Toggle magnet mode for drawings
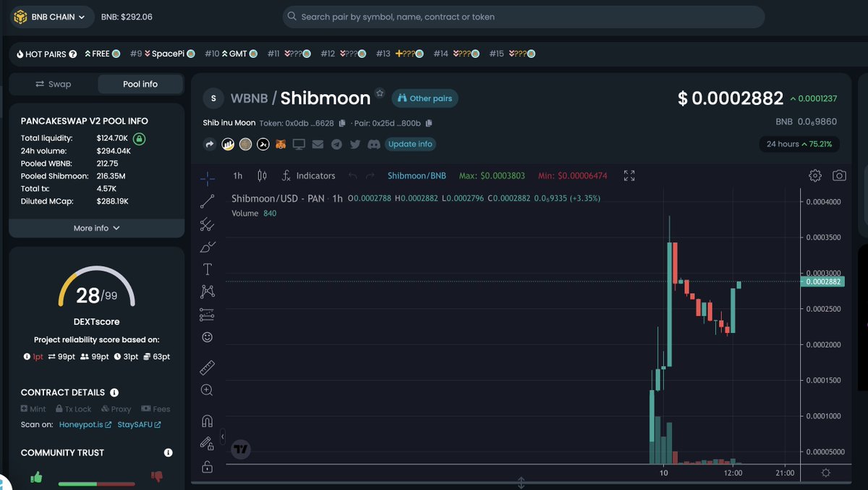 [x=207, y=421]
